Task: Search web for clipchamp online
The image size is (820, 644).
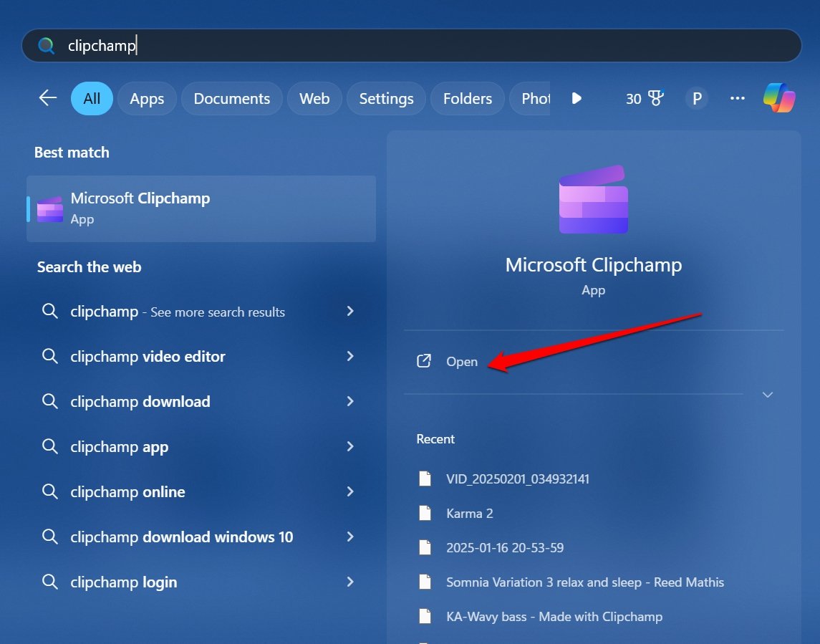Action: 201,491
